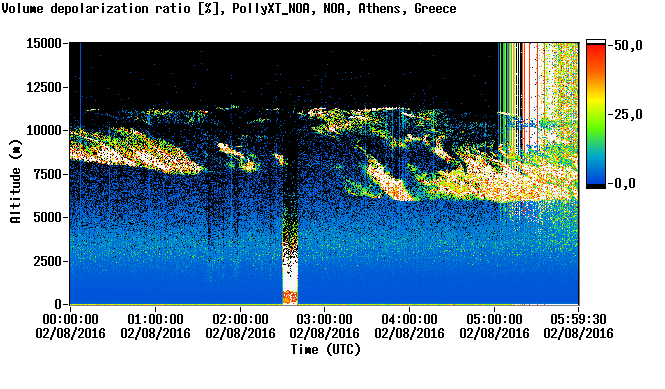
Task: Click the 00:00:00 time axis label
Action: click(70, 319)
